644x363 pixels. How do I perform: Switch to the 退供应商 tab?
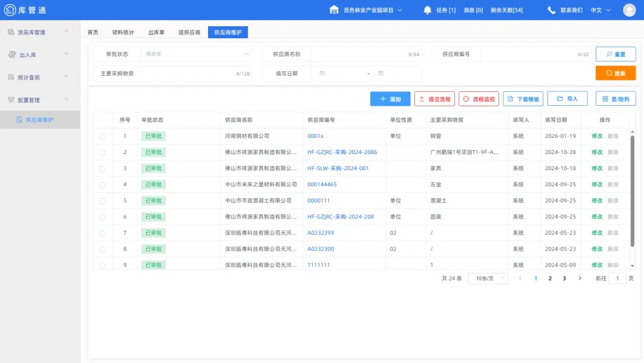tap(189, 32)
